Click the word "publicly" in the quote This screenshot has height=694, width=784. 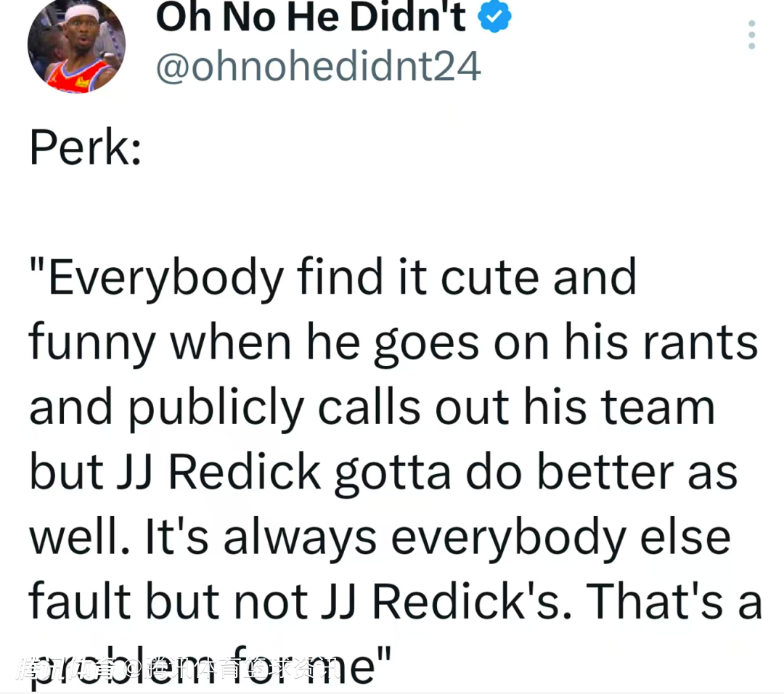[217, 410]
